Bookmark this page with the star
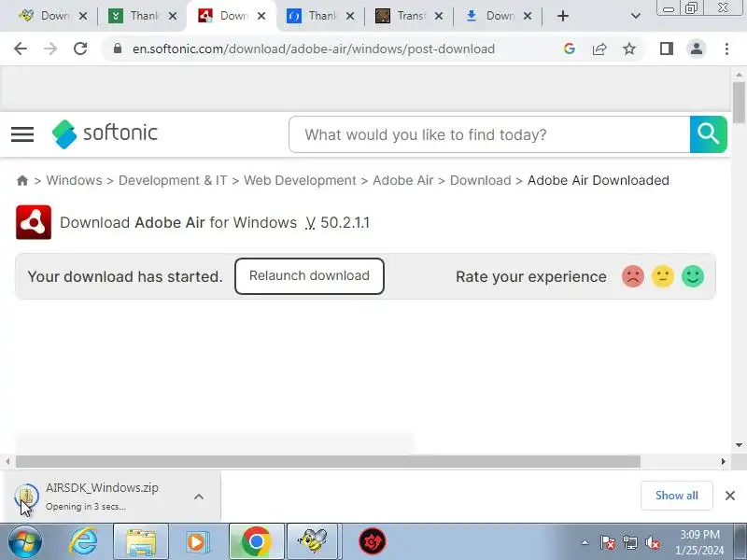The width and height of the screenshot is (747, 560). click(629, 49)
